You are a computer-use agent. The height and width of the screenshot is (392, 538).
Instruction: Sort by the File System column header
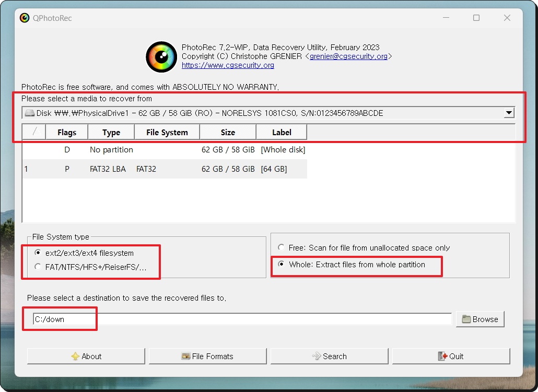click(167, 133)
